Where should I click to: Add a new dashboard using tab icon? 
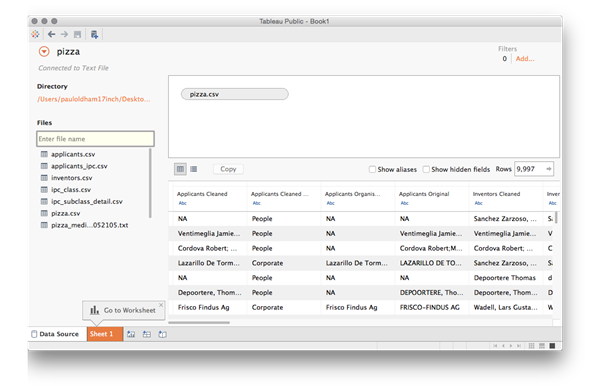[147, 334]
